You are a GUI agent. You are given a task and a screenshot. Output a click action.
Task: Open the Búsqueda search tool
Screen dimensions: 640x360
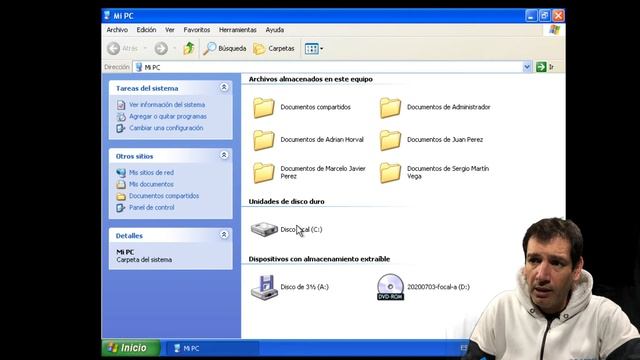(x=225, y=49)
